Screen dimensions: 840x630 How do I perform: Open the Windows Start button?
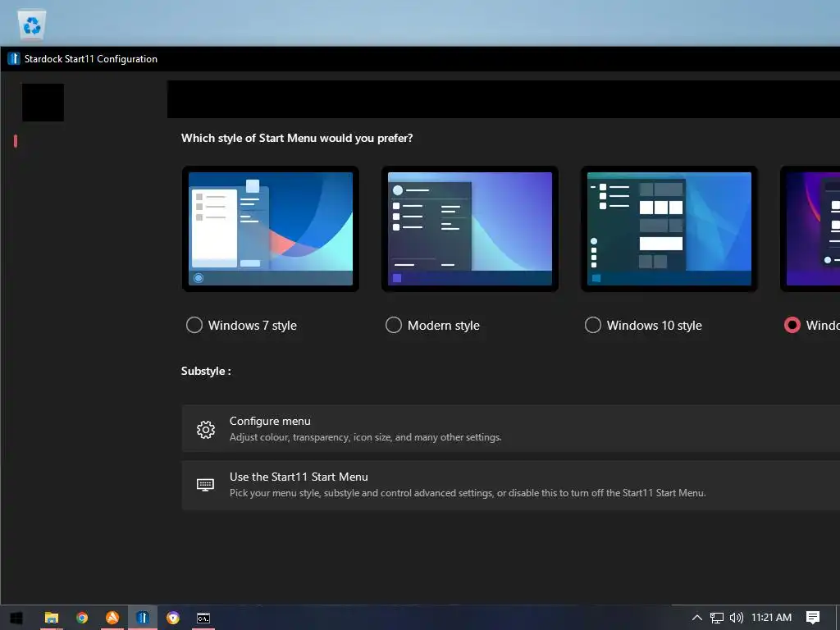pyautogui.click(x=16, y=618)
